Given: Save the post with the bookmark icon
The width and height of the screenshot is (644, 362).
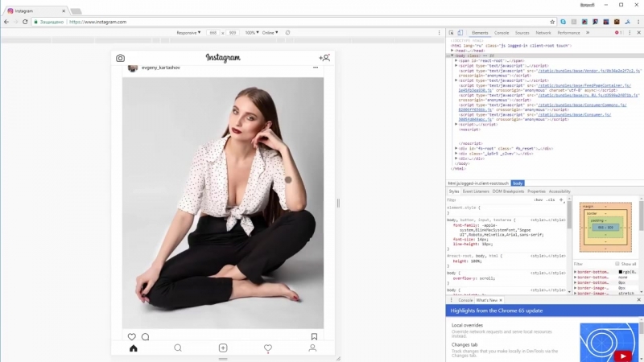Looking at the screenshot, I should (x=314, y=336).
